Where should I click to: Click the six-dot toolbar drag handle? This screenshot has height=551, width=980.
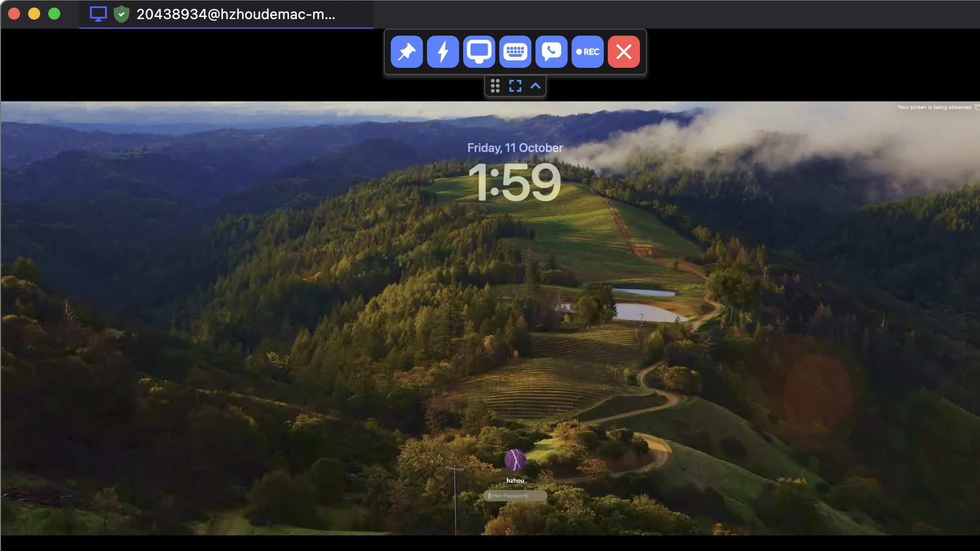495,86
